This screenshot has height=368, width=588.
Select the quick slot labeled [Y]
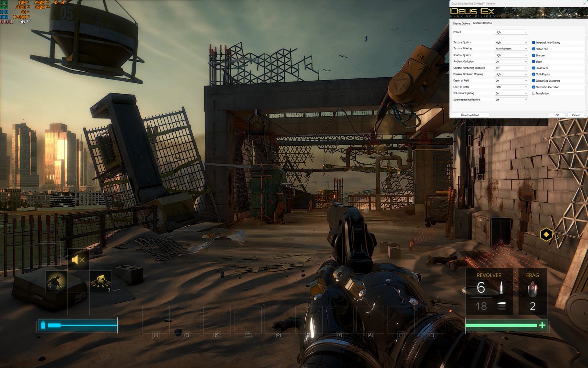coord(340,319)
